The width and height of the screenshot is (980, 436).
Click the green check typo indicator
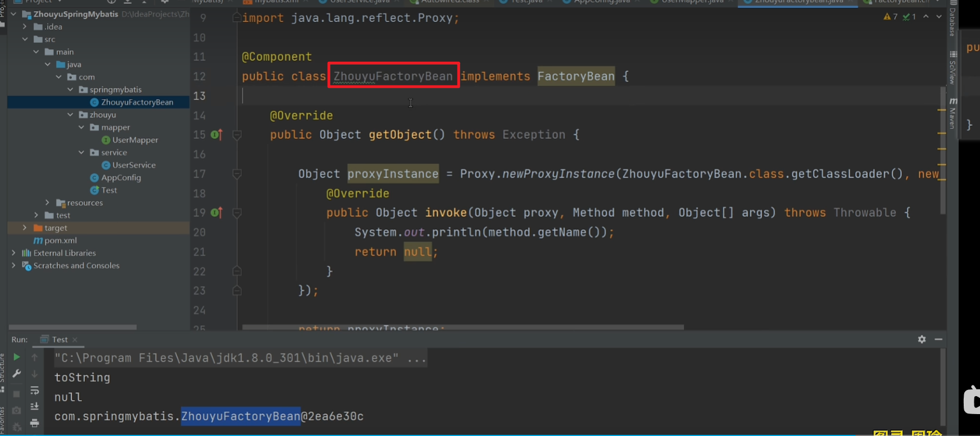[909, 17]
